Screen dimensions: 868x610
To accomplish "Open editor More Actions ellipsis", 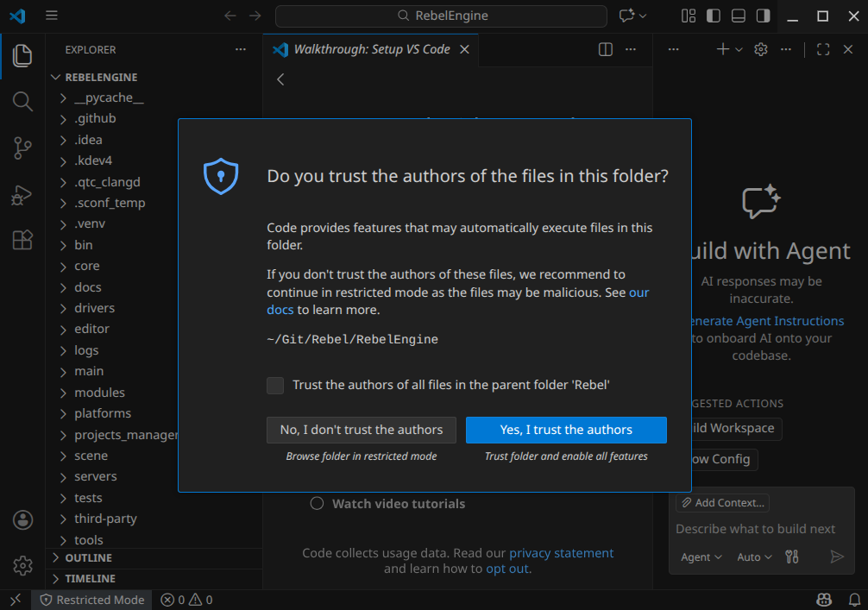I will click(x=631, y=49).
